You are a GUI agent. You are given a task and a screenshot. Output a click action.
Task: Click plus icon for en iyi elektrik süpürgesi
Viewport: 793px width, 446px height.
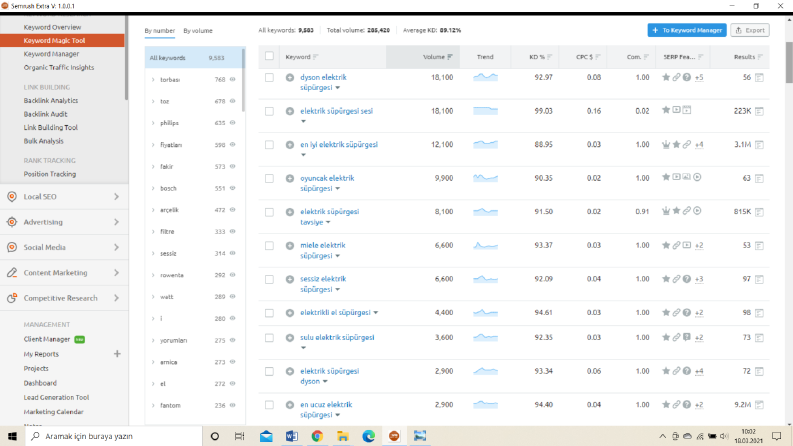click(290, 145)
